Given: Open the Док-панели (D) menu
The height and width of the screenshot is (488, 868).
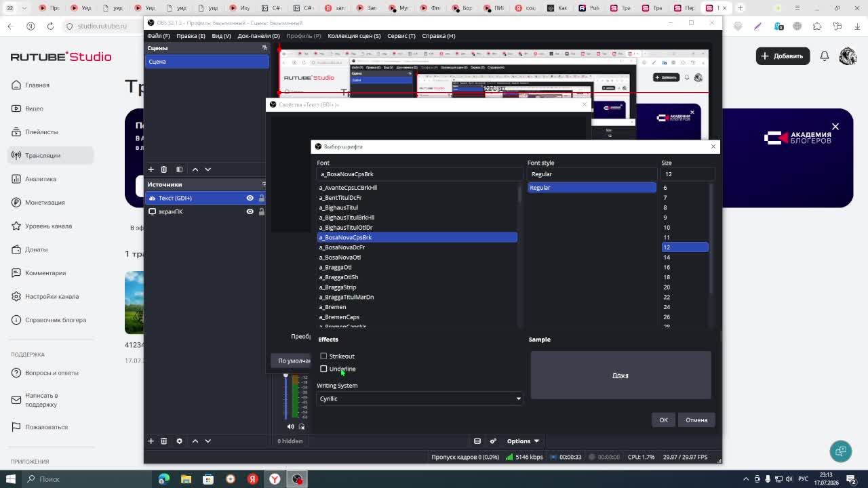Looking at the screenshot, I should 258,36.
